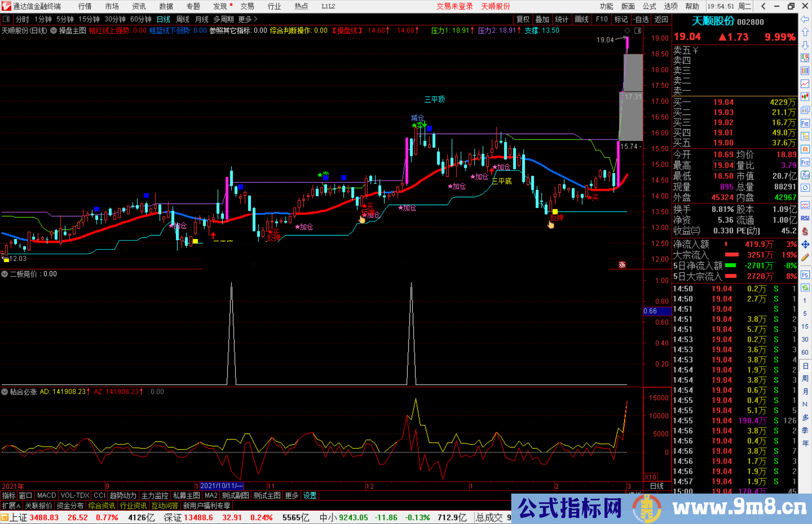
Task: Click the 复权 button in chart toolbar
Action: pyautogui.click(x=523, y=19)
